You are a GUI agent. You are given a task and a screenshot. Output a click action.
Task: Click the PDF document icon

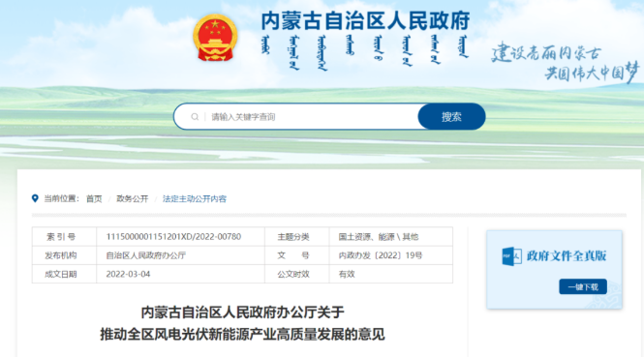click(x=511, y=256)
